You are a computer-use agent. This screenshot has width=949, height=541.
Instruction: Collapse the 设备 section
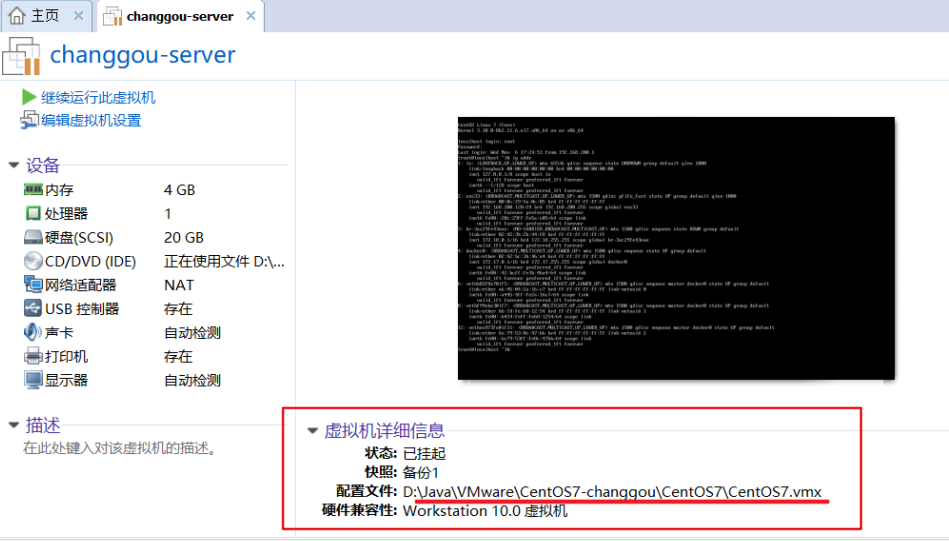coord(13,165)
